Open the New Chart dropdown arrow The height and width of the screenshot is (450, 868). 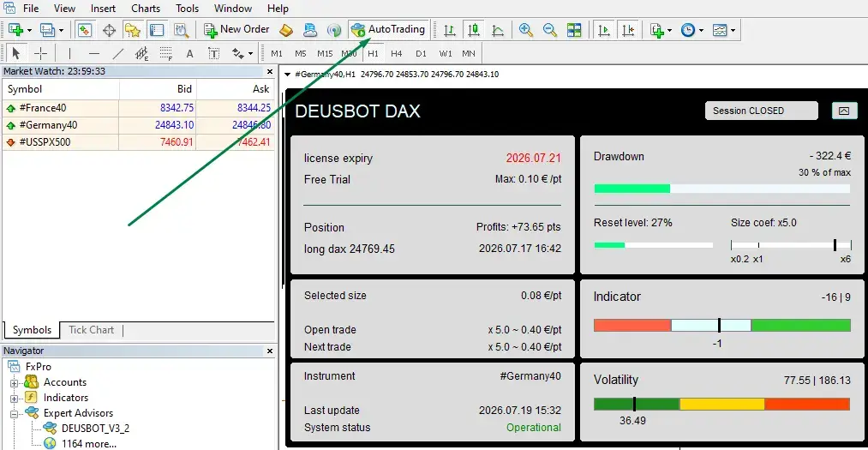pos(29,31)
